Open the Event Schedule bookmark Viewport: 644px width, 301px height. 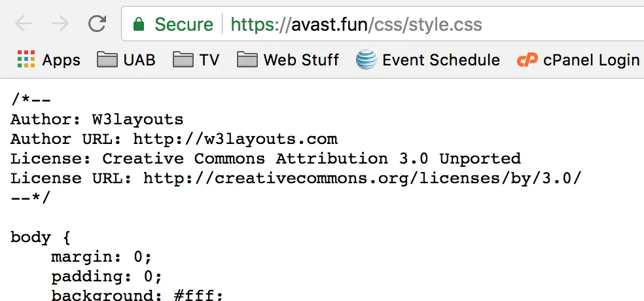coord(428,60)
